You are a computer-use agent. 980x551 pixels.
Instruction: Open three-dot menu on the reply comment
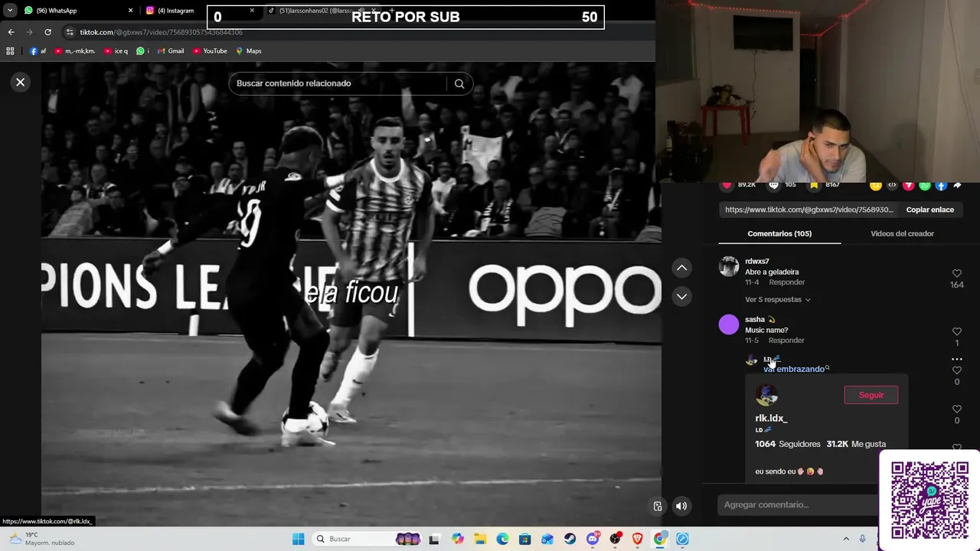point(957,359)
